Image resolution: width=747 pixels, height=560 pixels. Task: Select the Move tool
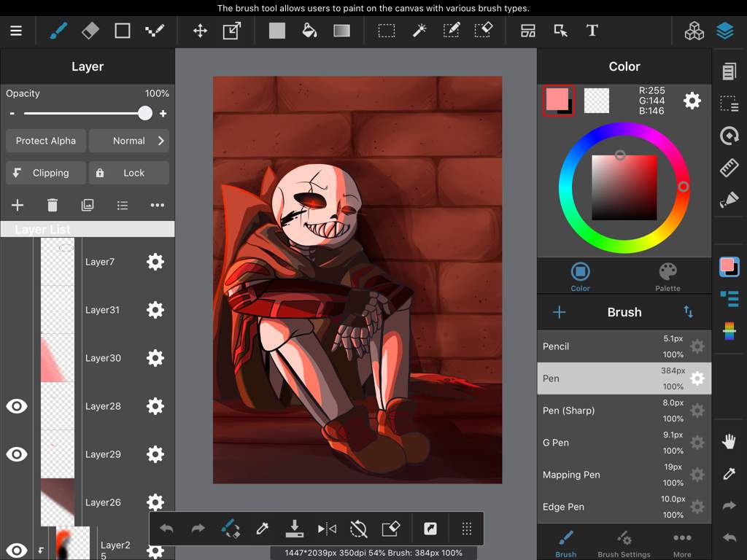click(200, 31)
